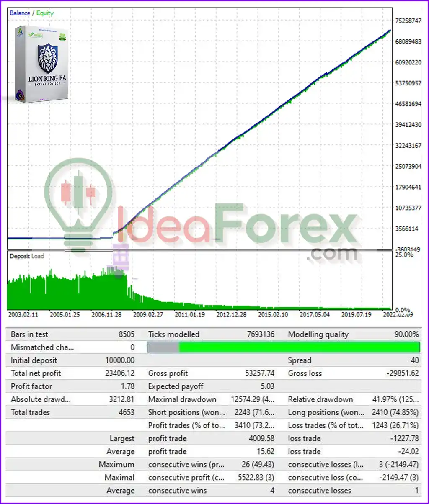Select the Total net profit value 23406.12
The width and height of the screenshot is (429, 504).
(120, 373)
